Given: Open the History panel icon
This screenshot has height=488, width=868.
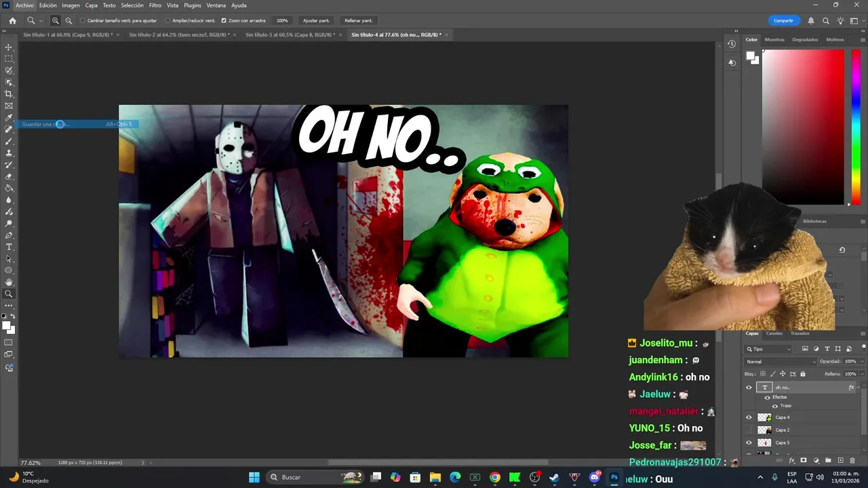Looking at the screenshot, I should [732, 44].
